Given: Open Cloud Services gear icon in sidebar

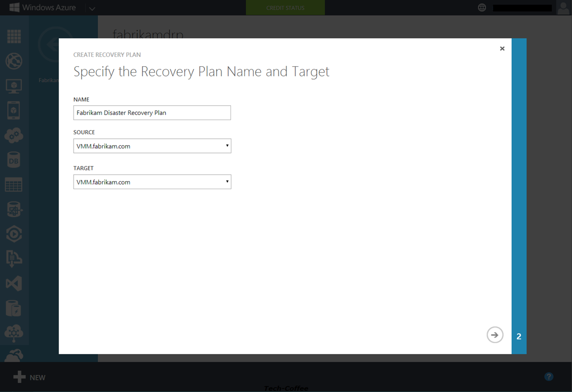Looking at the screenshot, I should pos(14,135).
